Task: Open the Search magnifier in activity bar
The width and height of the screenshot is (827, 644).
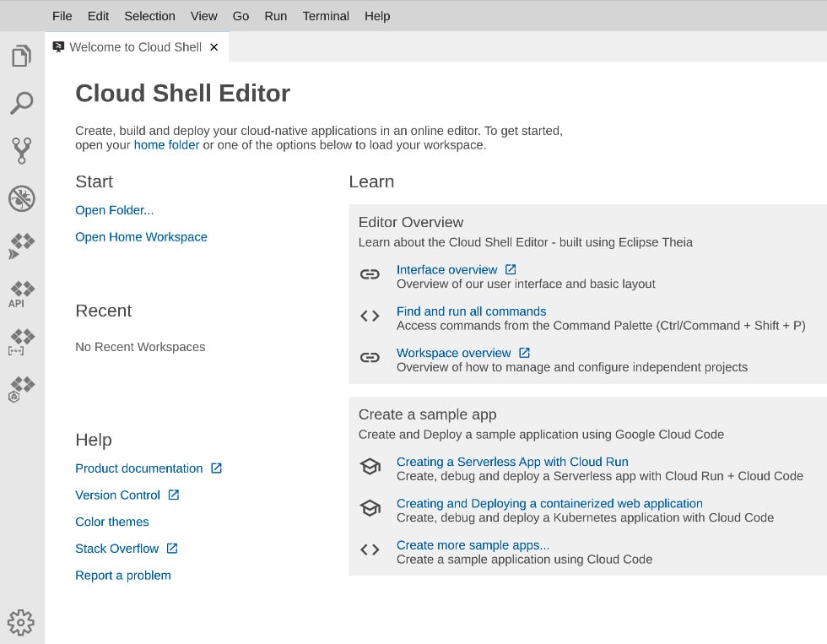Action: (x=22, y=103)
